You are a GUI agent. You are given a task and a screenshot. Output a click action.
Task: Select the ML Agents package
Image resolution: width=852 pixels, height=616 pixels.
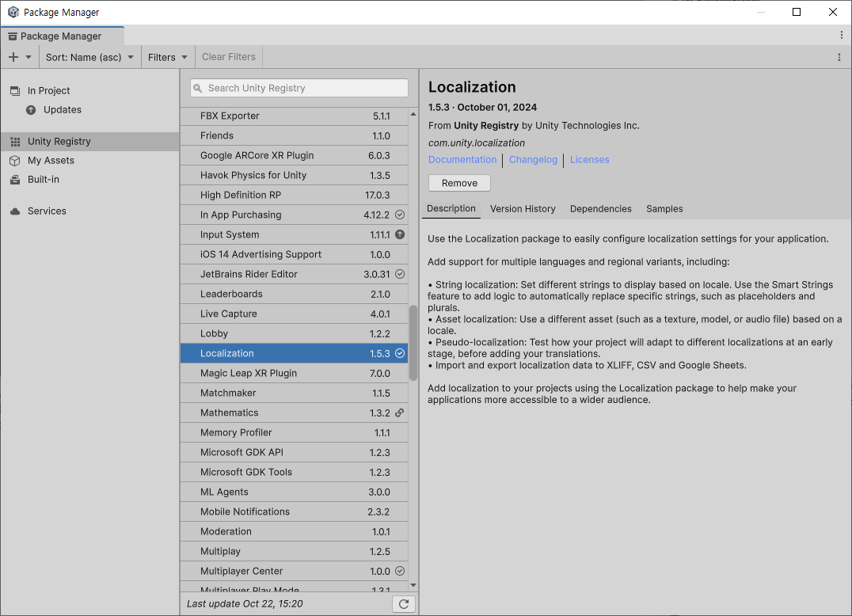294,492
